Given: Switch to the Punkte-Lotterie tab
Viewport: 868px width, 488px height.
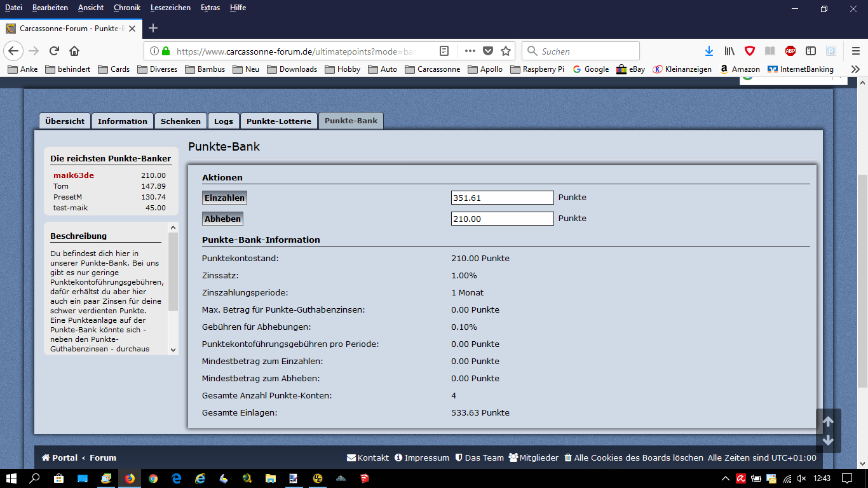Looking at the screenshot, I should point(278,121).
